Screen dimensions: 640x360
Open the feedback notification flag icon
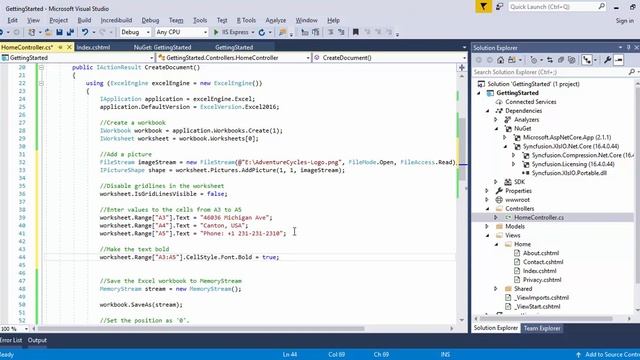[x=483, y=7]
